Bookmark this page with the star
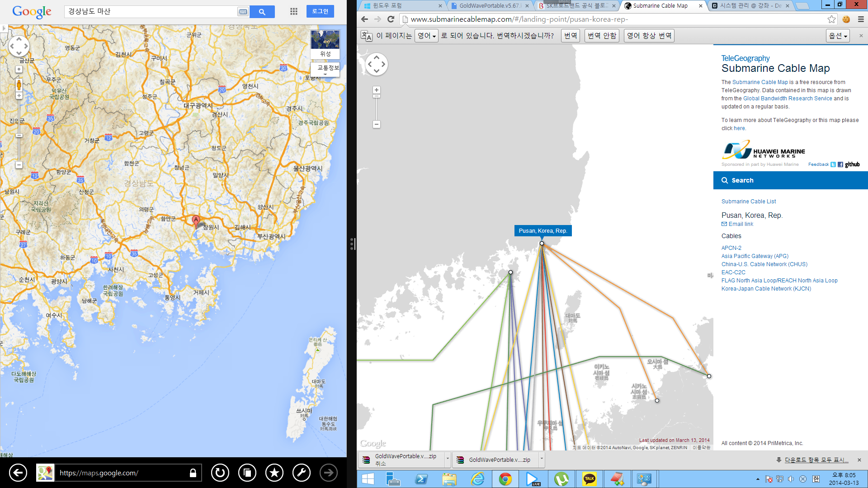Viewport: 868px width, 488px height. point(831,19)
